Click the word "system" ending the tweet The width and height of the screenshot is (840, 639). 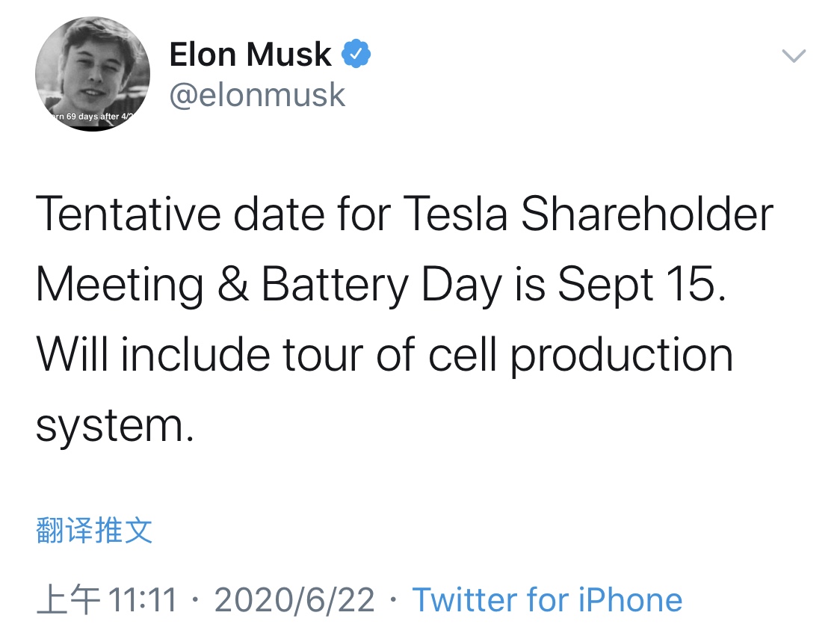(109, 425)
